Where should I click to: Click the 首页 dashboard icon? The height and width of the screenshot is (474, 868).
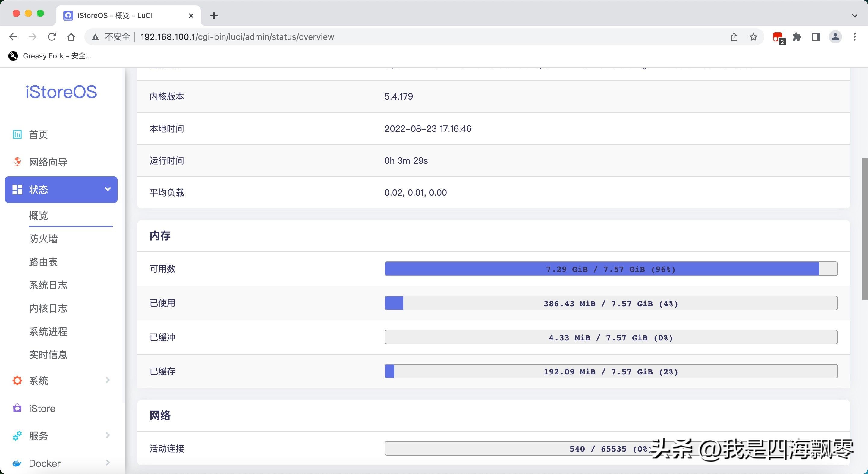tap(17, 134)
